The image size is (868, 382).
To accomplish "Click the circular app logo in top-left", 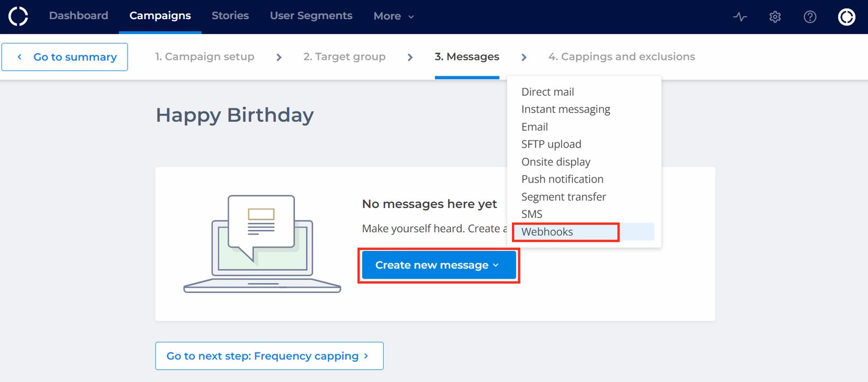I will [18, 16].
